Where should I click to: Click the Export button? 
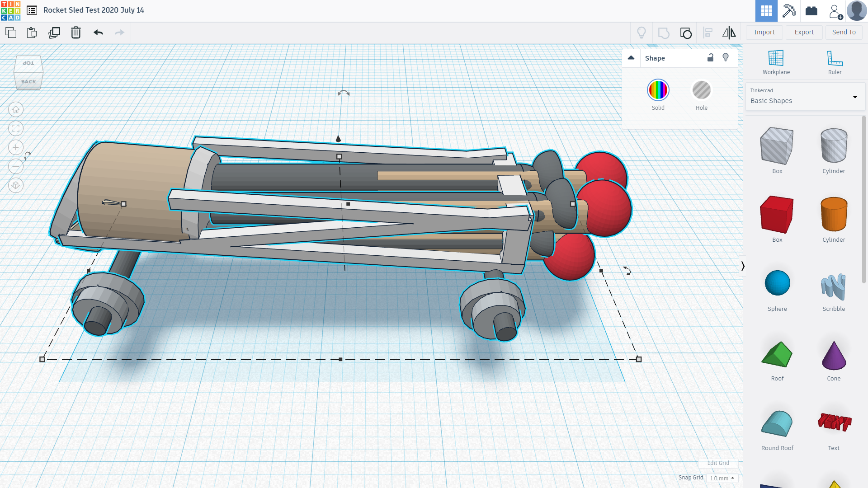click(x=804, y=32)
